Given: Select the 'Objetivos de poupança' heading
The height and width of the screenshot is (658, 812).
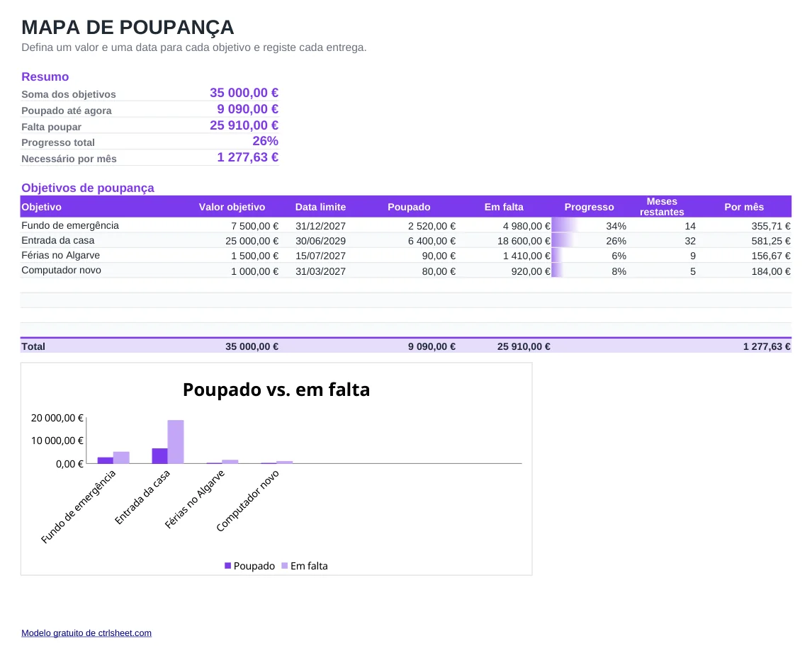Looking at the screenshot, I should point(88,188).
